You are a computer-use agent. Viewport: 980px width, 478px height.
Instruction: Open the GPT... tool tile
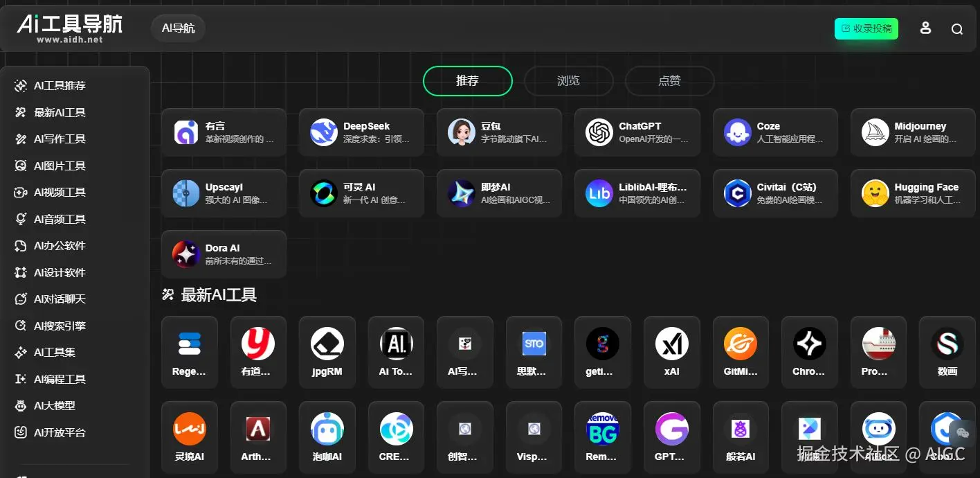[x=672, y=437]
